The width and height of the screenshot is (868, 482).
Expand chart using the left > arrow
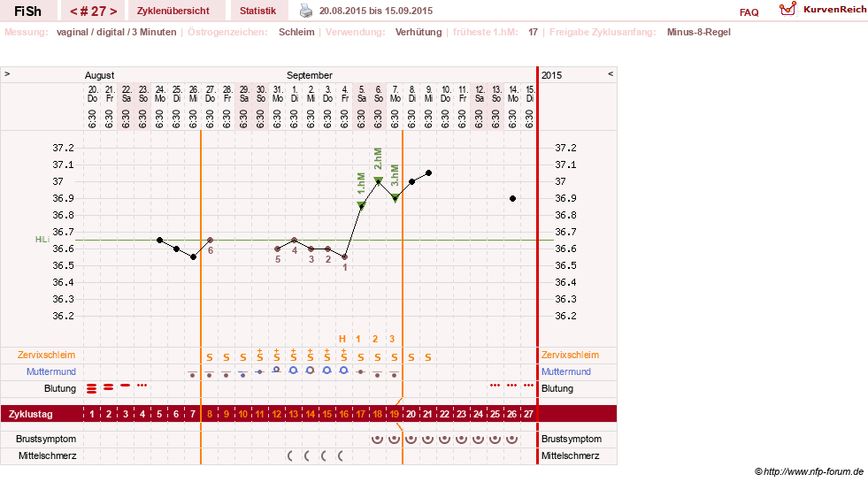[7, 73]
